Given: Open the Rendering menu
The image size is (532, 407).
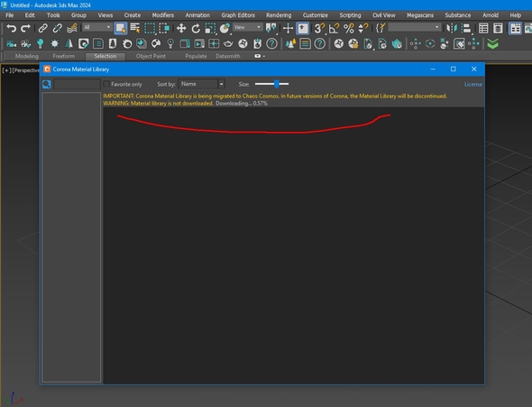Looking at the screenshot, I should tap(279, 15).
